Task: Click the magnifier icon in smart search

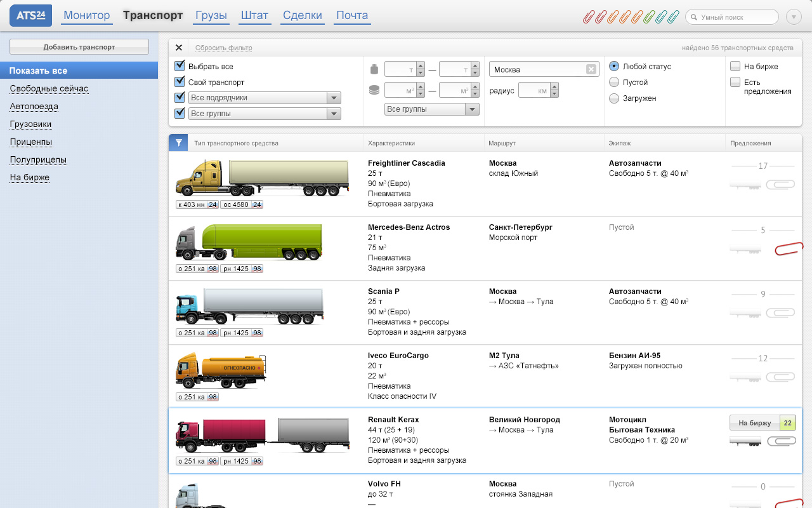Action: tap(695, 17)
